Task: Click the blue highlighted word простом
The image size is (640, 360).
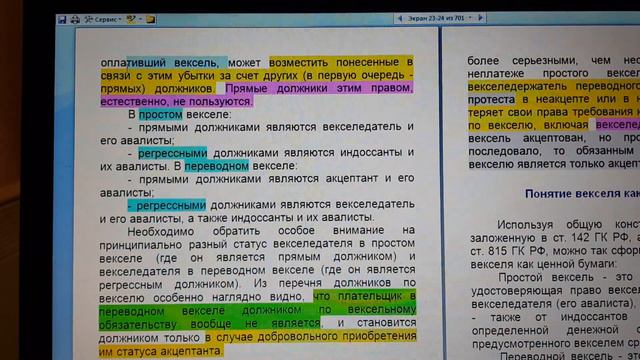Action: coord(160,115)
